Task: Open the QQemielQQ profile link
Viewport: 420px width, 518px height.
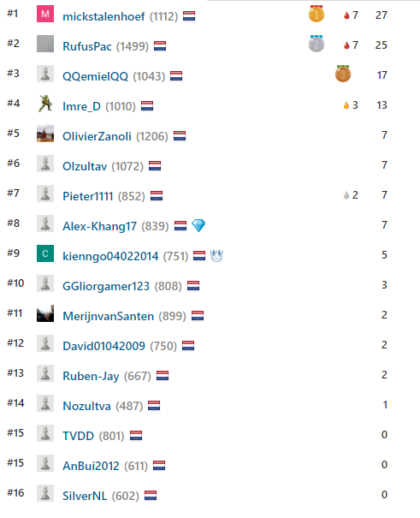Action: pos(95,76)
